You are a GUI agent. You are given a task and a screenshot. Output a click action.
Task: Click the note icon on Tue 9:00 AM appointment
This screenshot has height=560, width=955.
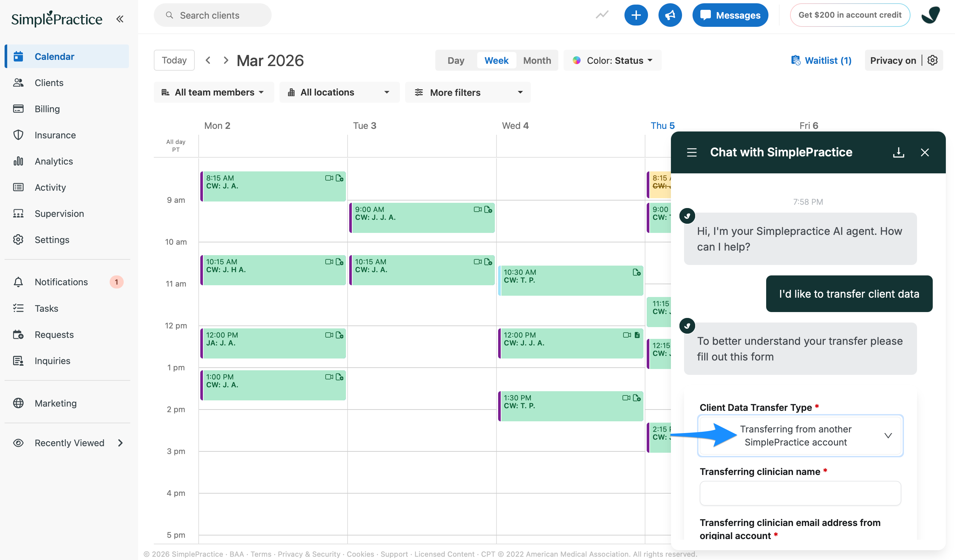[x=488, y=210]
